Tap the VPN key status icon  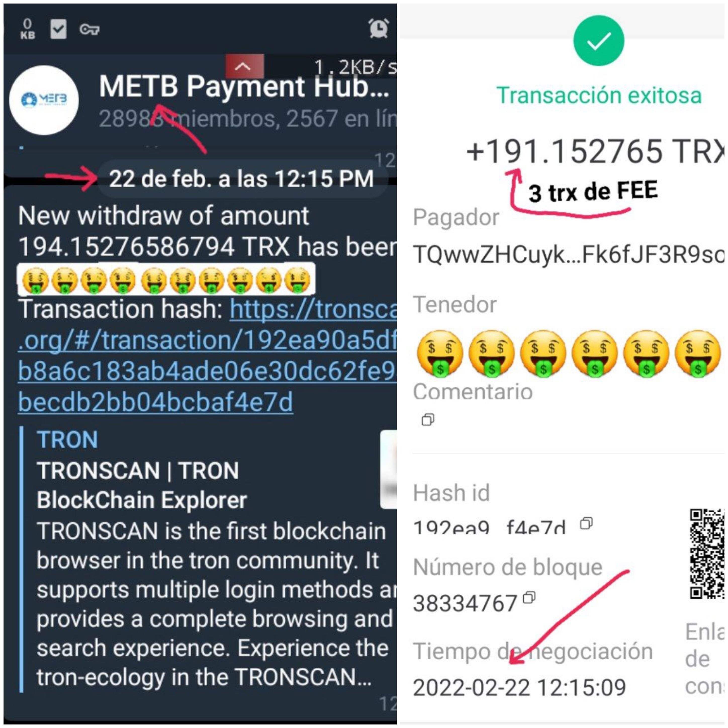(x=89, y=29)
